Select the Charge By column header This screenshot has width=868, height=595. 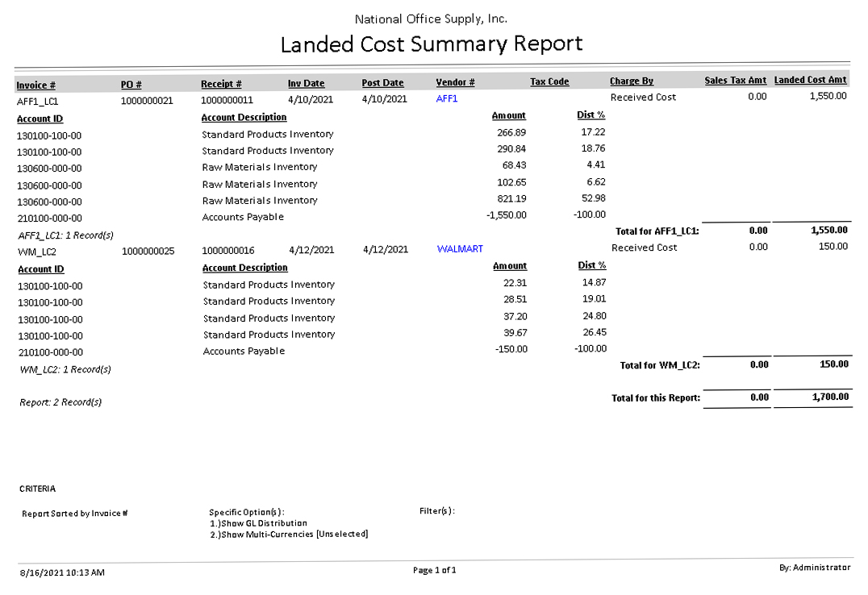(632, 81)
